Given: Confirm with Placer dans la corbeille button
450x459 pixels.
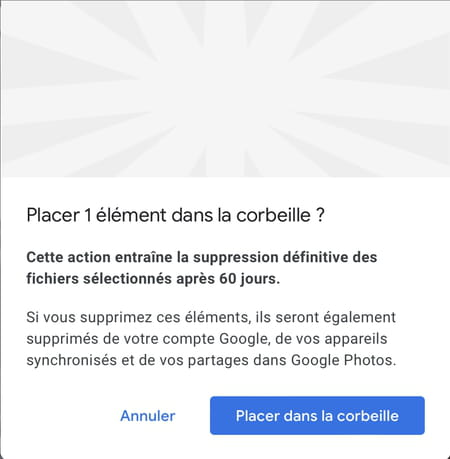Looking at the screenshot, I should point(317,415).
